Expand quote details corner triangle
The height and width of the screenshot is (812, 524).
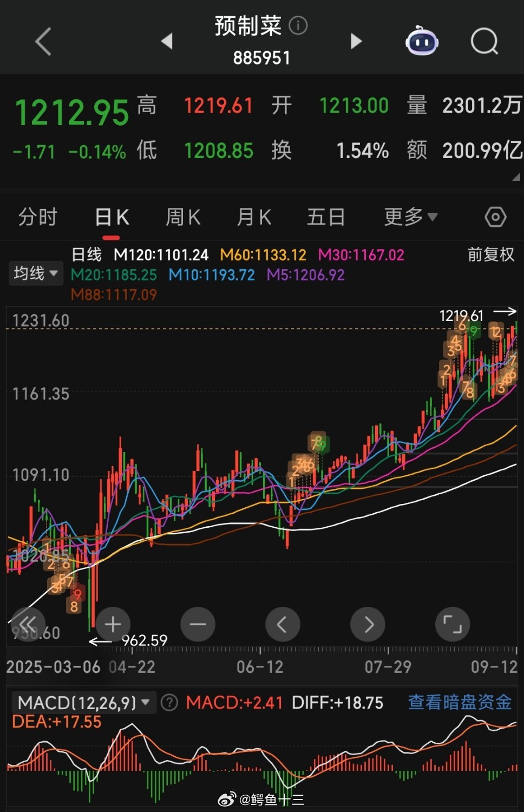click(516, 176)
